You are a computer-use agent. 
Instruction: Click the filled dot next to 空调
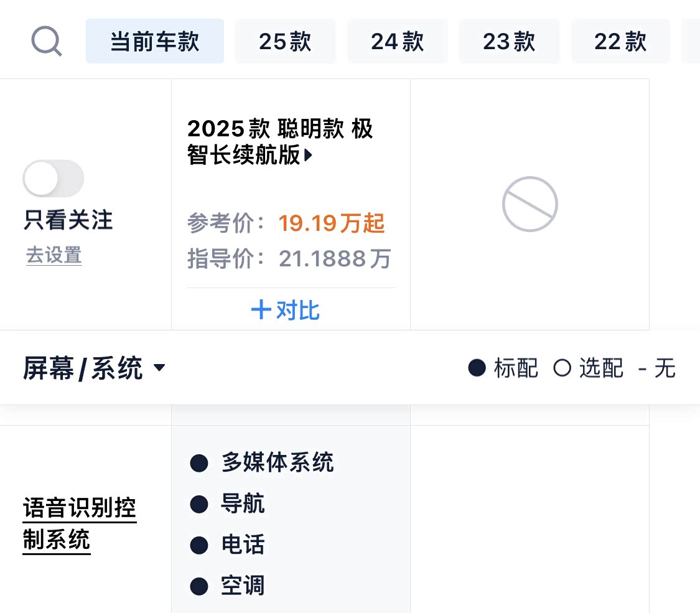click(x=198, y=586)
